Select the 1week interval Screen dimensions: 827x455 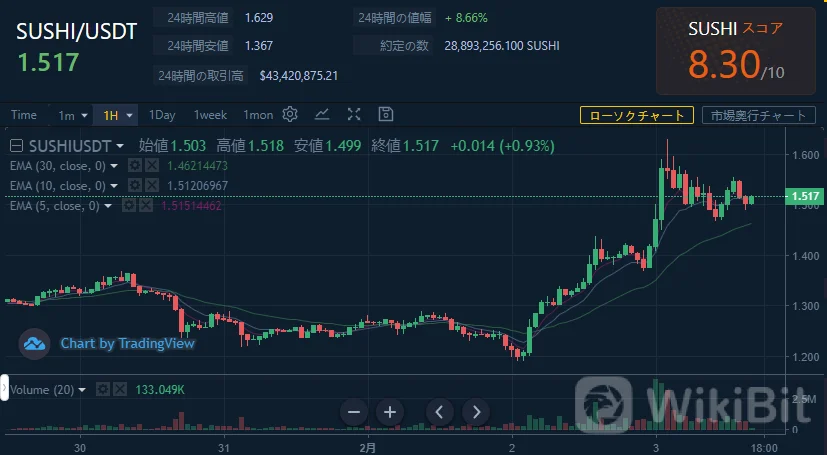pos(210,115)
